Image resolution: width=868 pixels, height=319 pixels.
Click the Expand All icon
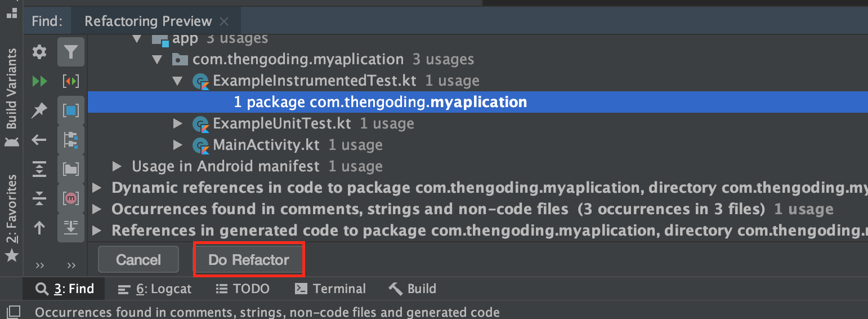click(x=39, y=169)
